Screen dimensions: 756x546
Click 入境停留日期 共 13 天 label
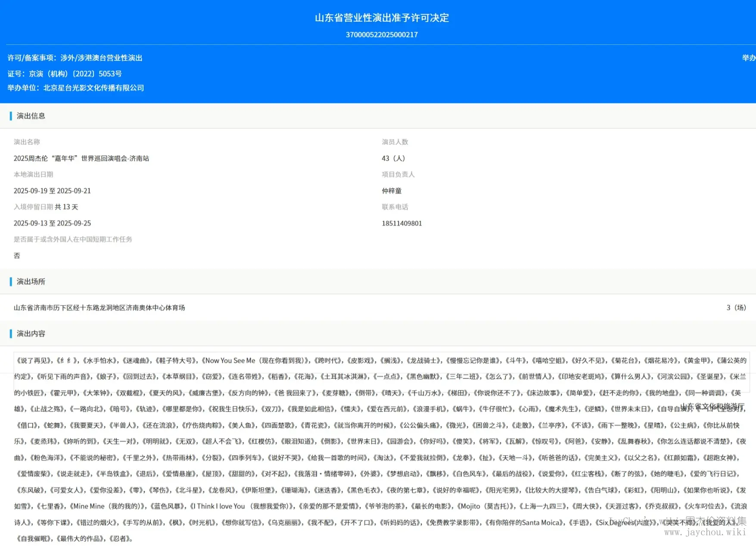(x=46, y=207)
